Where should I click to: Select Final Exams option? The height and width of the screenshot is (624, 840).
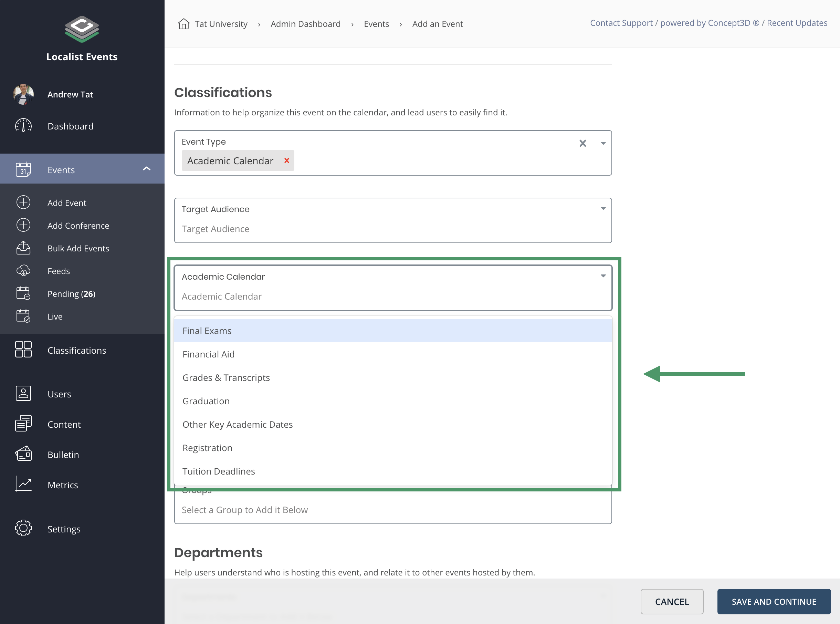393,331
